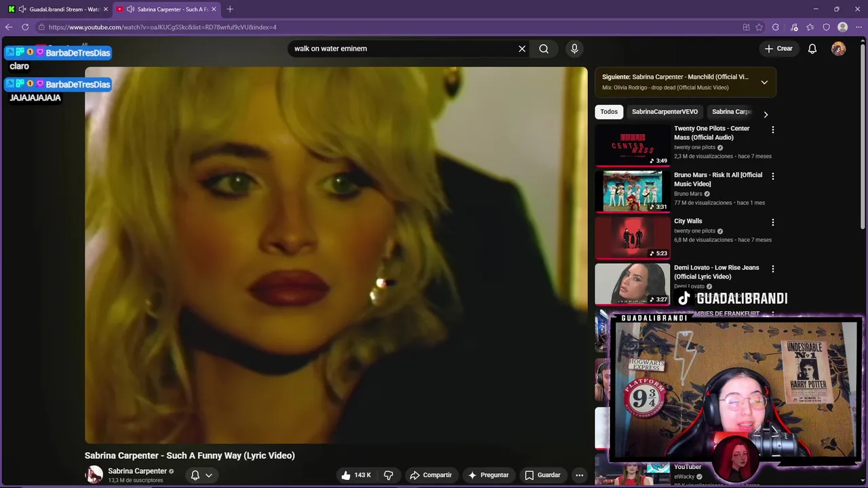This screenshot has width=868, height=488.
Task: Dislike the video
Action: coord(389,475)
